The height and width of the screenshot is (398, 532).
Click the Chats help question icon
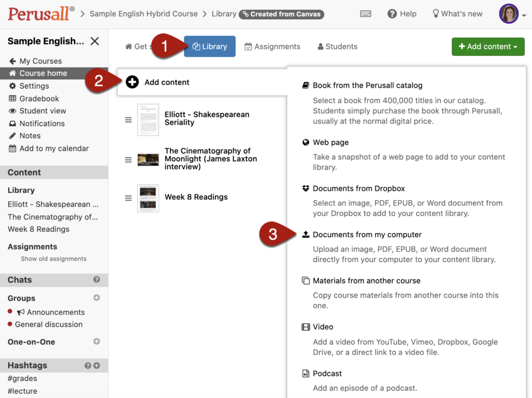97,279
